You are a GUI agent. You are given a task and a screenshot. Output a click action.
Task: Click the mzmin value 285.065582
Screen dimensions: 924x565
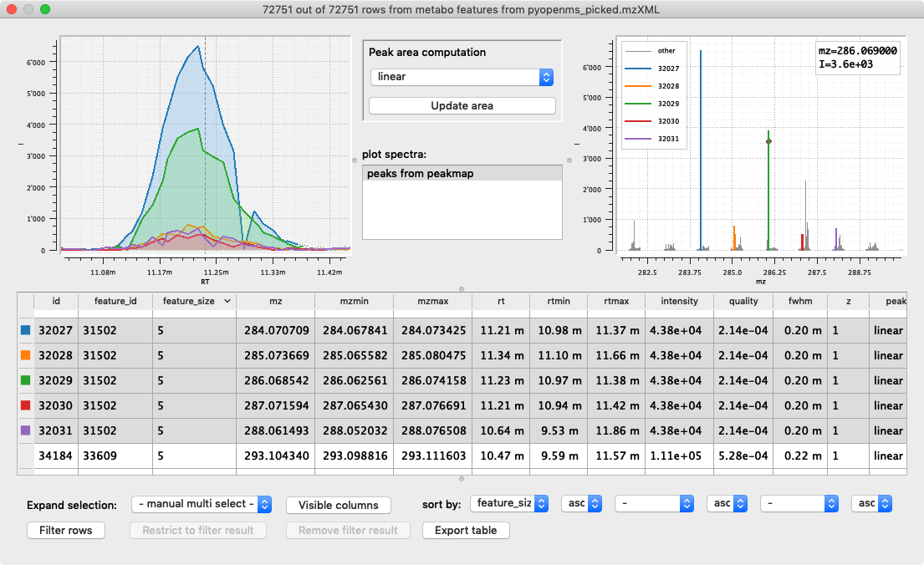355,355
